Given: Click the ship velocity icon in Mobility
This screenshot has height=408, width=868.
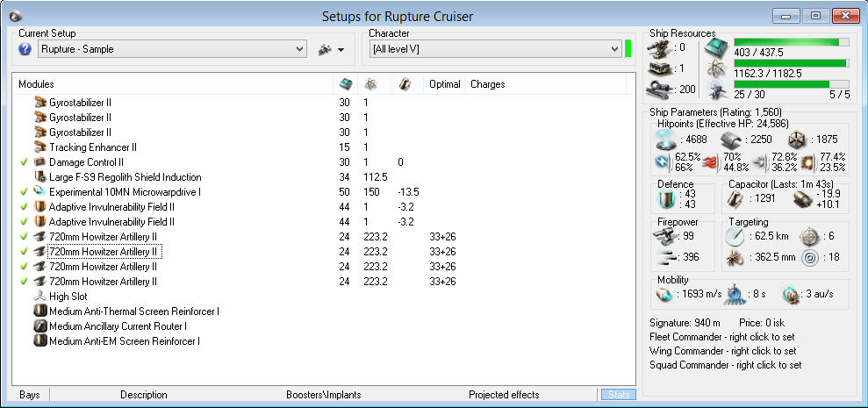Looking at the screenshot, I should (x=666, y=293).
